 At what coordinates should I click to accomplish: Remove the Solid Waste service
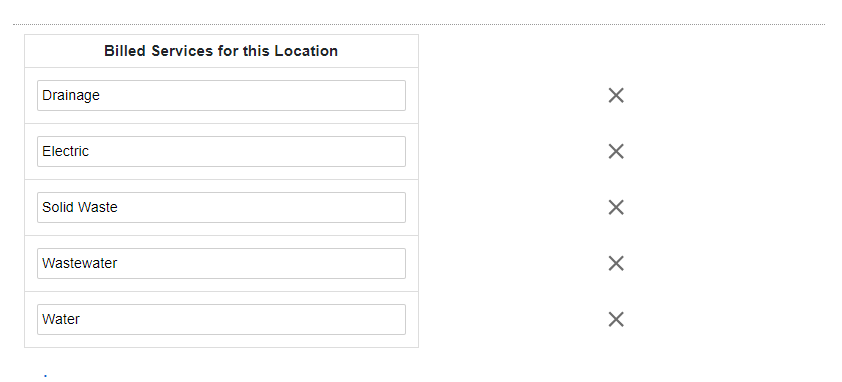(616, 207)
